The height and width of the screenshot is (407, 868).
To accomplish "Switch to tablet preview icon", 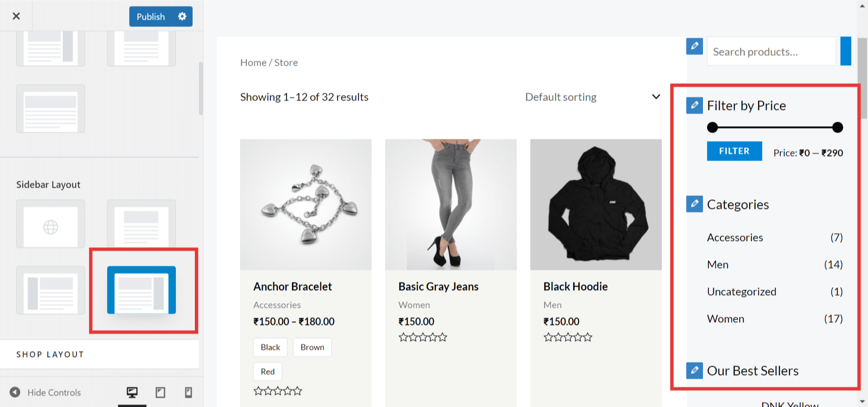I will 160,392.
